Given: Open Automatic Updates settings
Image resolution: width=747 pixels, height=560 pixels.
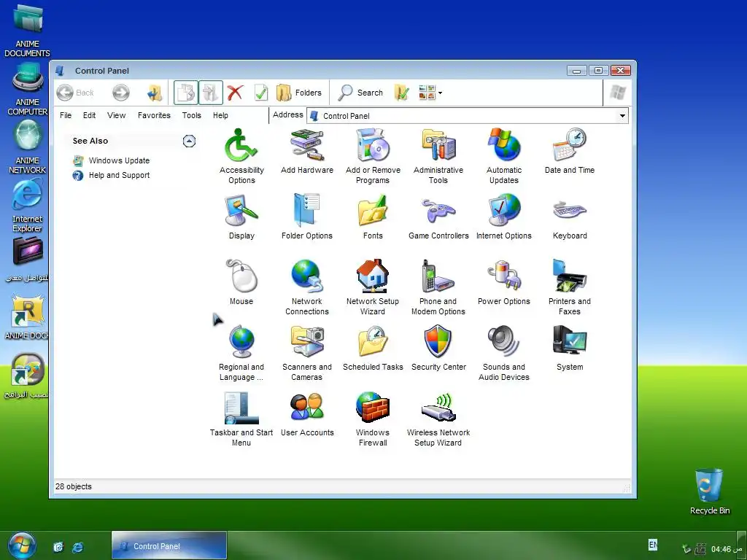Looking at the screenshot, I should 504,156.
